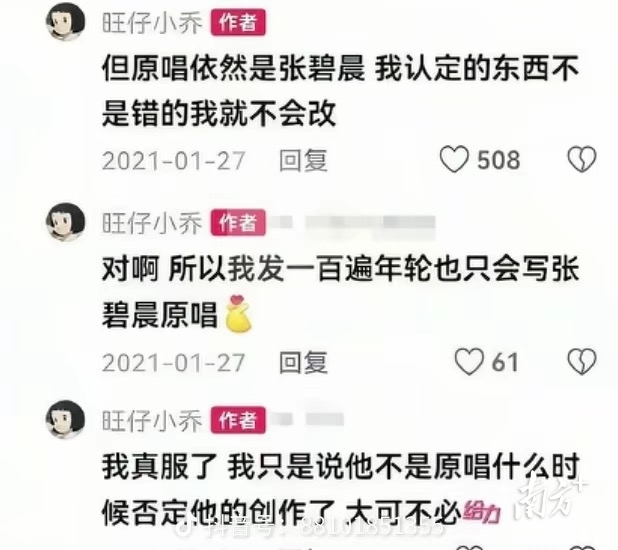Tap the 给力 sticker in third comment
The width and height of the screenshot is (618, 550).
click(x=482, y=513)
